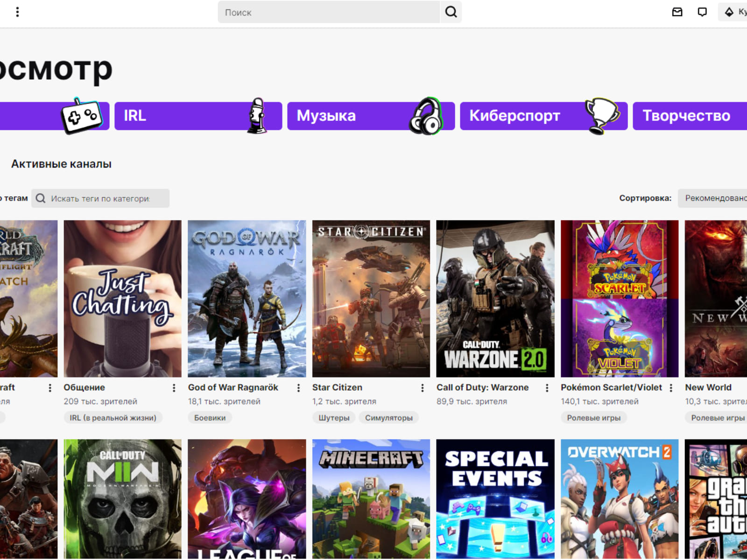Open the Star Citizen cover art

(x=371, y=299)
